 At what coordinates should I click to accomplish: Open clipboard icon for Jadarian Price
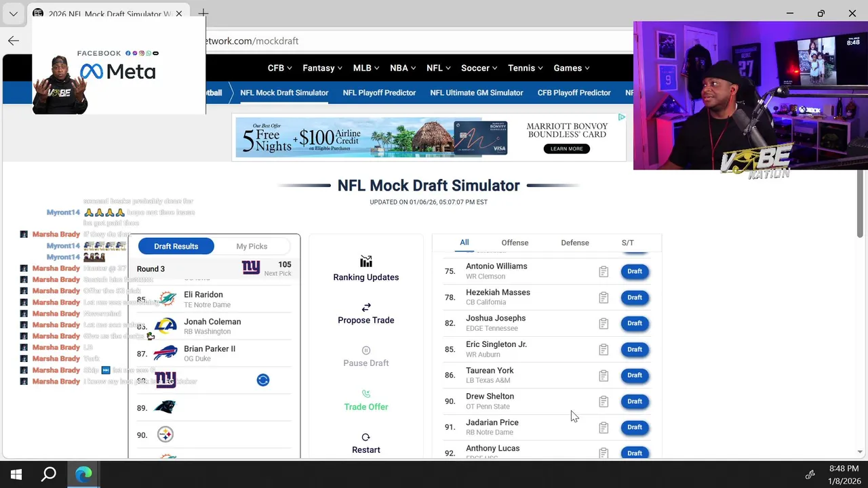click(604, 428)
